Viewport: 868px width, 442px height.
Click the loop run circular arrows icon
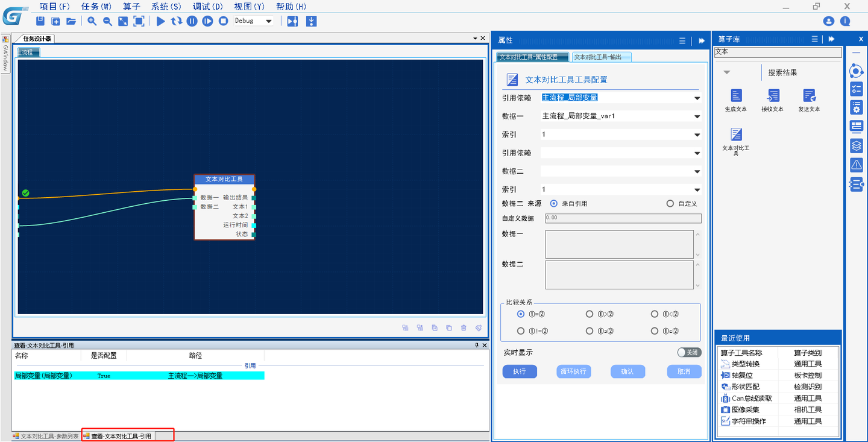pos(176,21)
